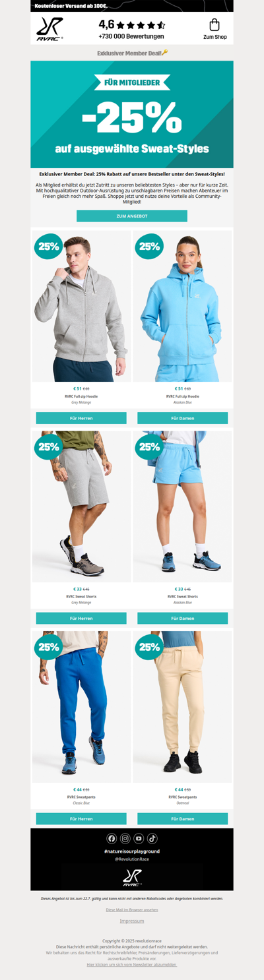Click the RVRC logo in header
This screenshot has height=980, width=264.
[49, 28]
